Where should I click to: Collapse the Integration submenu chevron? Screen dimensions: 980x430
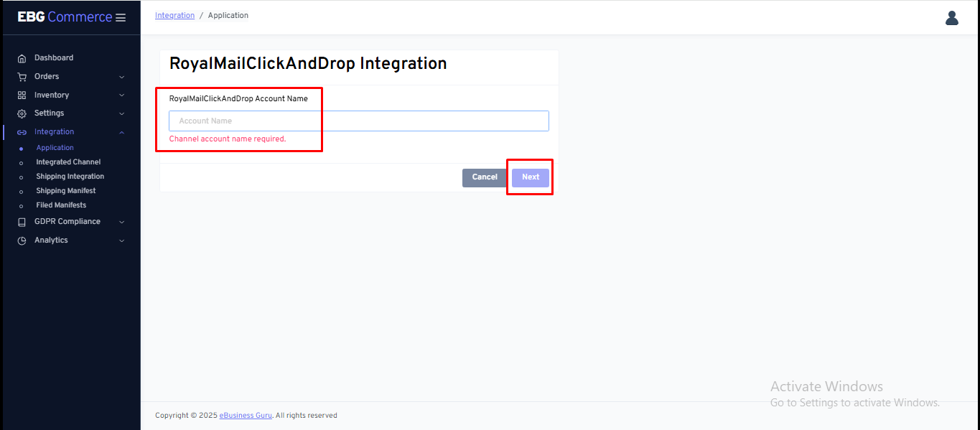click(x=121, y=132)
